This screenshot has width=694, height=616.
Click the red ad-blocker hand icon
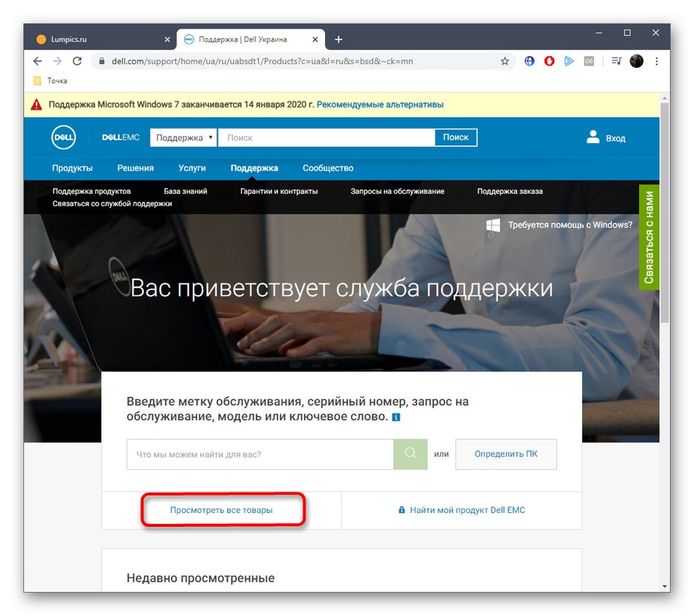click(549, 61)
